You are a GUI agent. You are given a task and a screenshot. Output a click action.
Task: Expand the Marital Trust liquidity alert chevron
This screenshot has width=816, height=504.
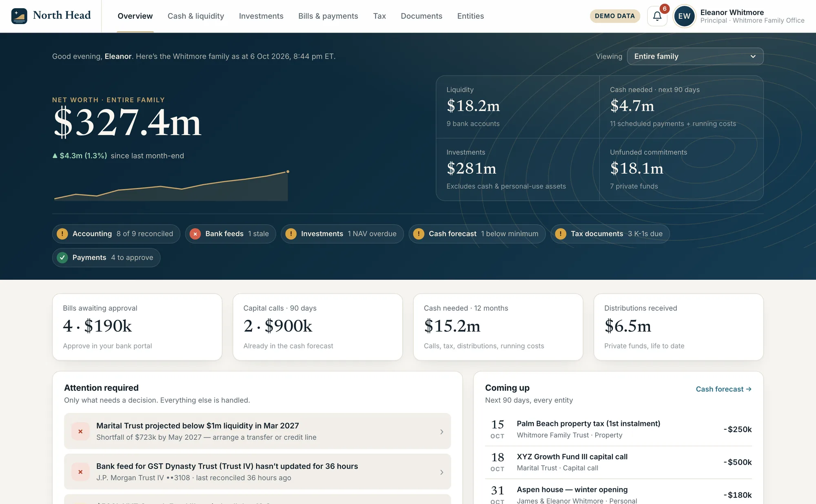441,431
